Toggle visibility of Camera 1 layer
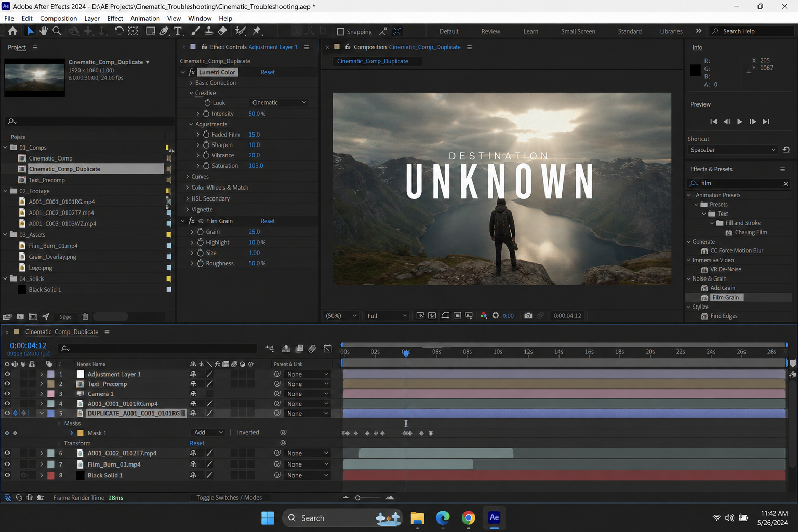The height and width of the screenshot is (532, 798). pos(7,394)
